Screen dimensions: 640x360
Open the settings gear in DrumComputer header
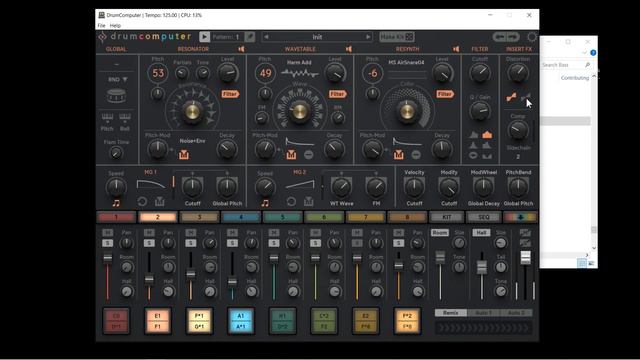(531, 37)
